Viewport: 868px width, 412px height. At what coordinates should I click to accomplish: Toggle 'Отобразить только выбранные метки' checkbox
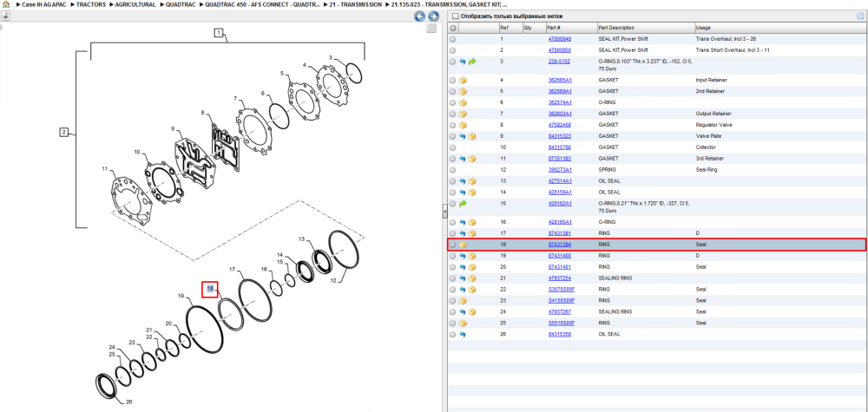[456, 16]
